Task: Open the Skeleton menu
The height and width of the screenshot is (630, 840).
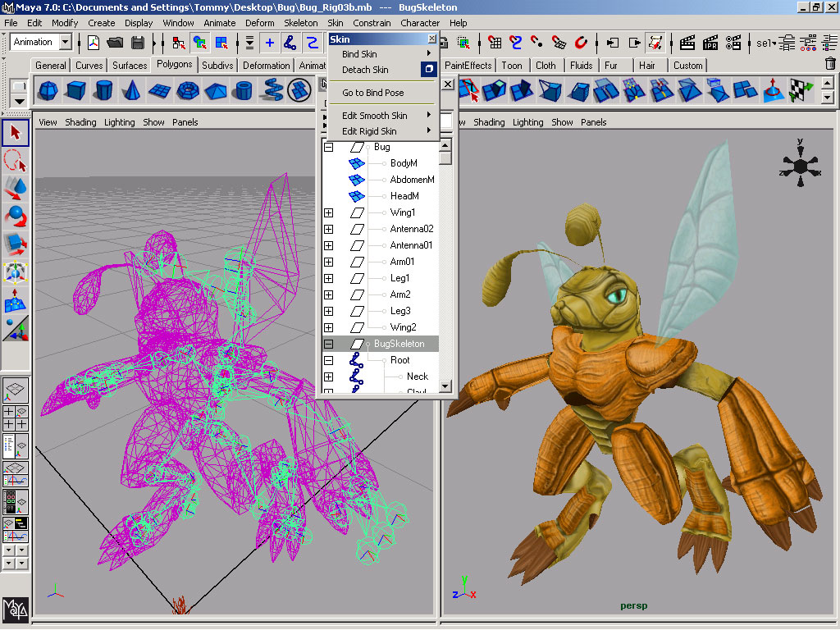Action: 300,23
